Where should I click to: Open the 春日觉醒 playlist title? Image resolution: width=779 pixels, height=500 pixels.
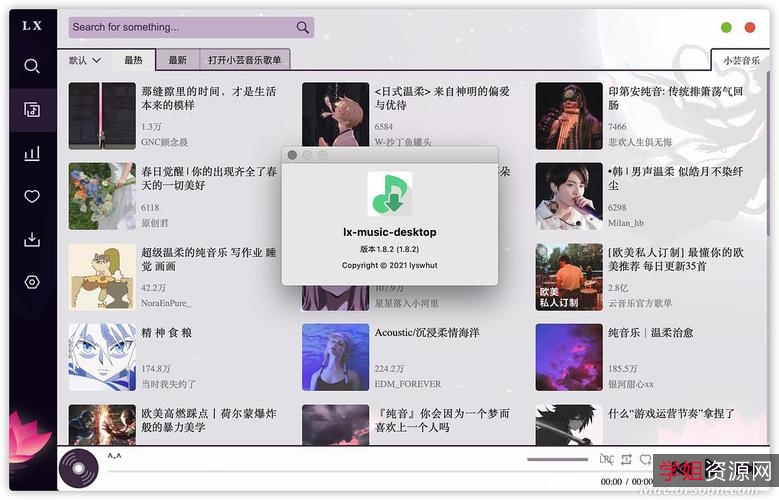click(209, 178)
